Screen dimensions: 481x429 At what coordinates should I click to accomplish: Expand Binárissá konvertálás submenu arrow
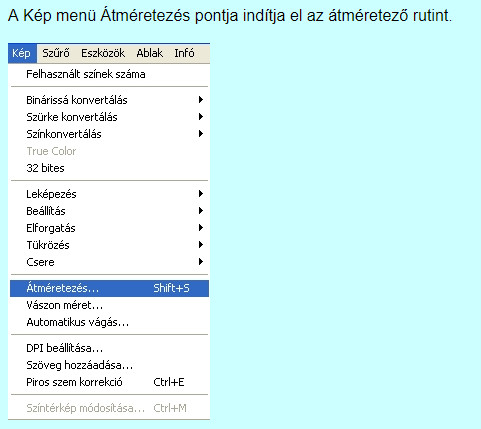tap(201, 100)
